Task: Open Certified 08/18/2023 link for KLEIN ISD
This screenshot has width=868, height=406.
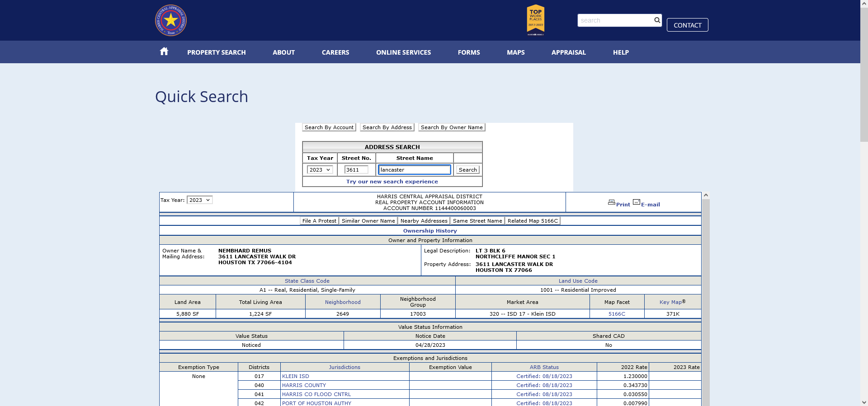Action: pos(544,376)
